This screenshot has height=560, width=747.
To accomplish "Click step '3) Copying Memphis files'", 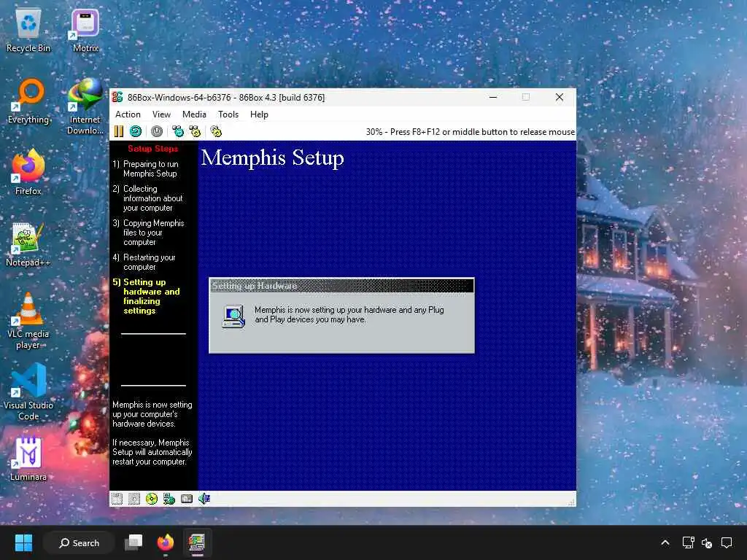I will [149, 233].
